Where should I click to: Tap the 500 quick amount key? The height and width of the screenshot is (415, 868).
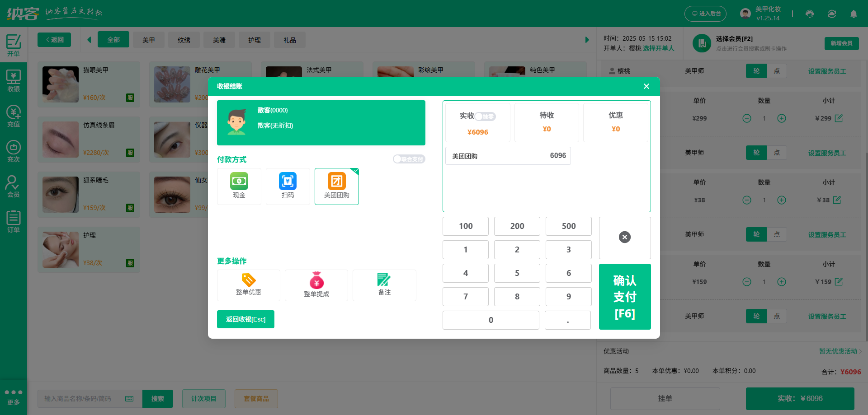click(569, 226)
